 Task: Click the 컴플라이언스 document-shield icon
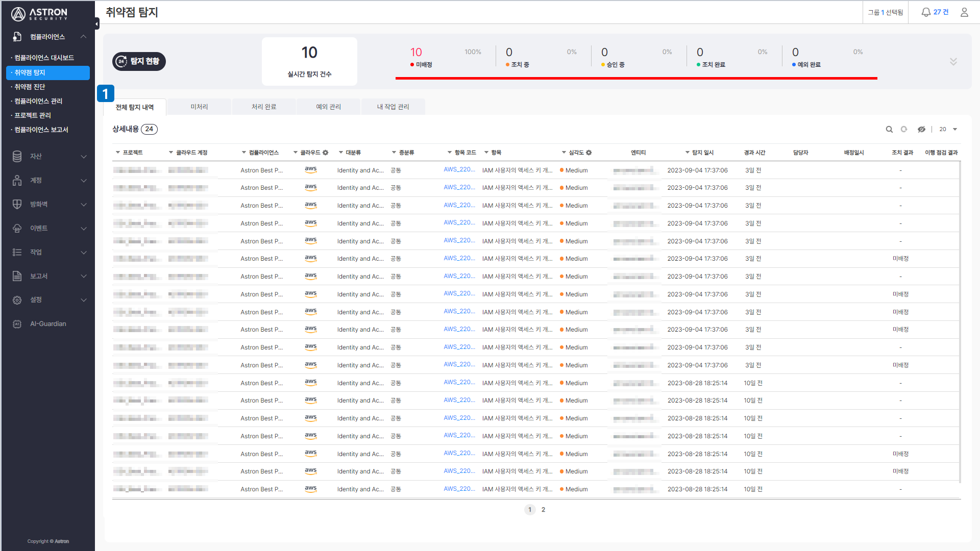17,37
